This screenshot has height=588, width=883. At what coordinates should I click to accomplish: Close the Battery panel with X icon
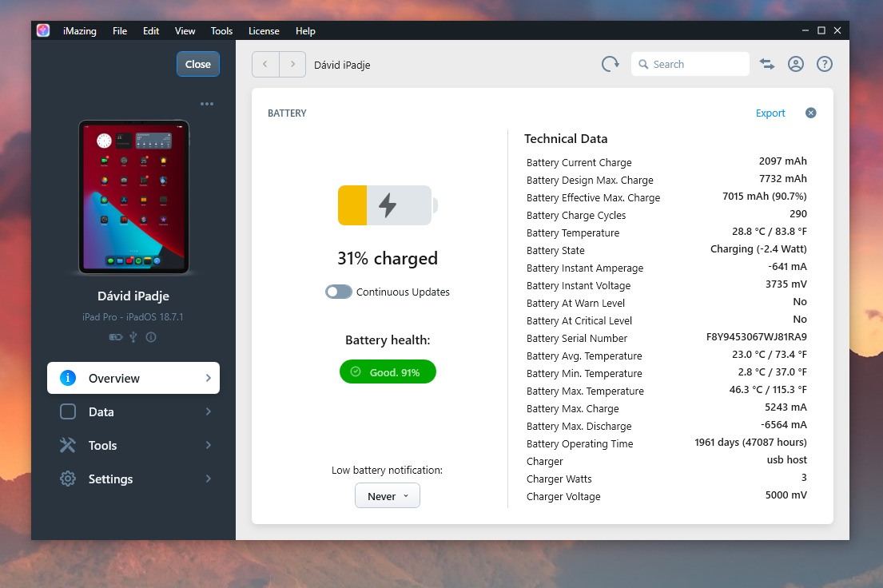[811, 113]
